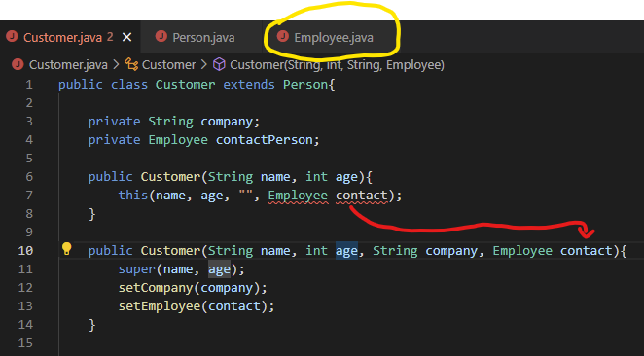Click the Customer class breadcrumb item

point(169,65)
